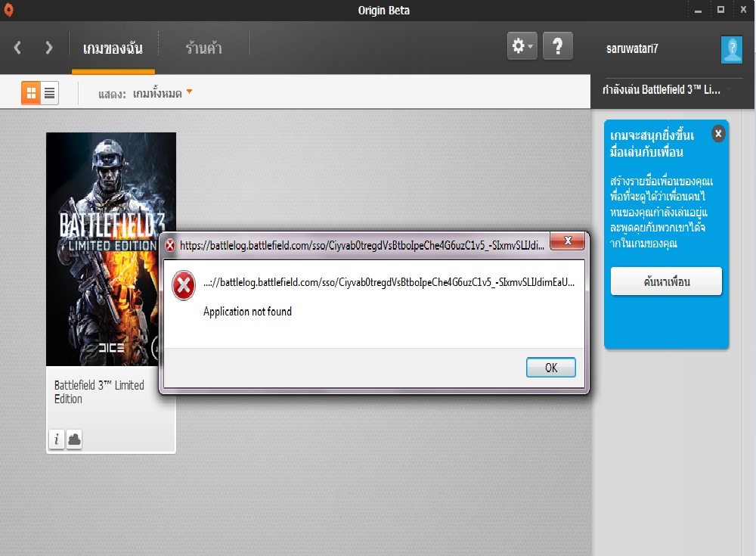Dismiss the blue friends promo panel

coord(718,134)
